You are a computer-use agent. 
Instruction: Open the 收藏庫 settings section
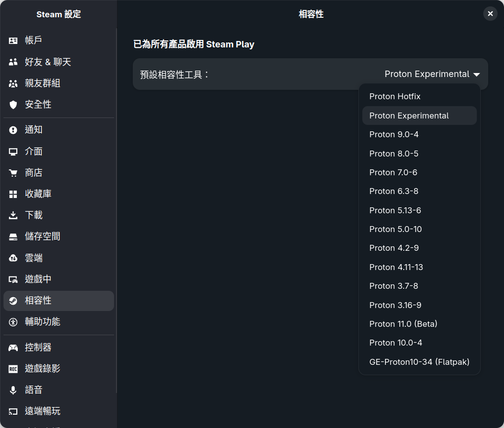(39, 194)
